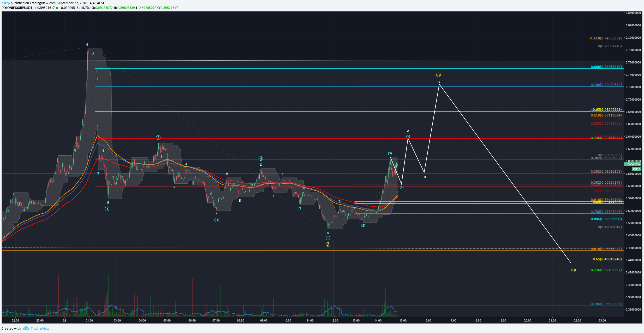Open the alixrp author profile link
The width and height of the screenshot is (644, 333).
5,3
